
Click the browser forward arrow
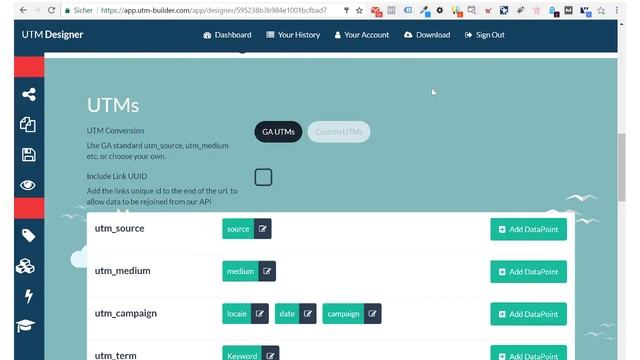[37, 10]
